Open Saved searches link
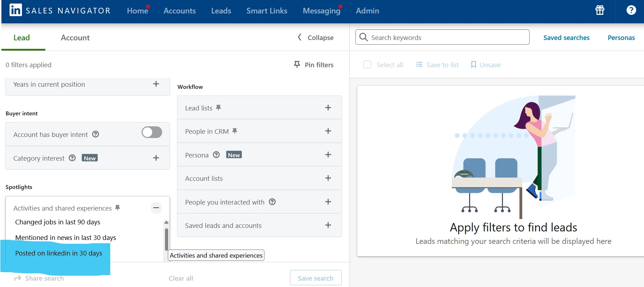This screenshot has height=287, width=644. (566, 38)
